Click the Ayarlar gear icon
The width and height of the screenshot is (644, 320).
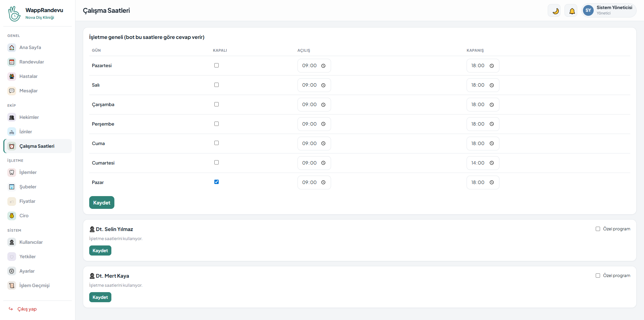click(x=12, y=271)
